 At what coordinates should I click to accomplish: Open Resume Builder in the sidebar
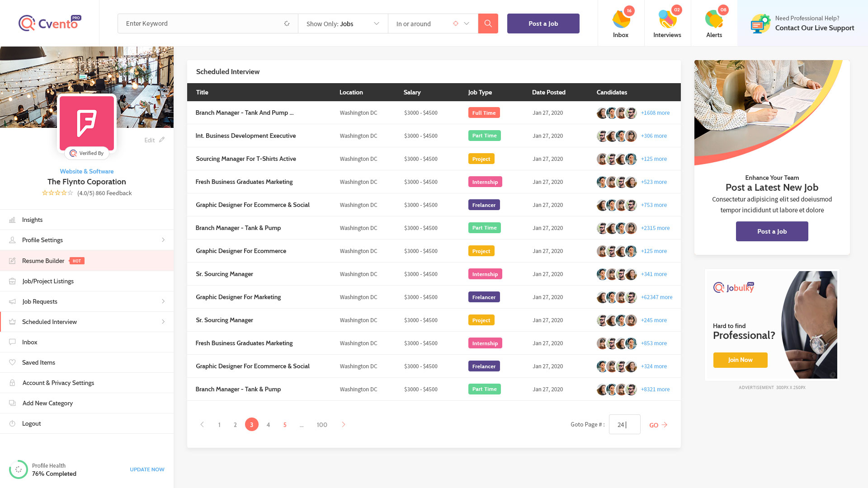point(43,261)
